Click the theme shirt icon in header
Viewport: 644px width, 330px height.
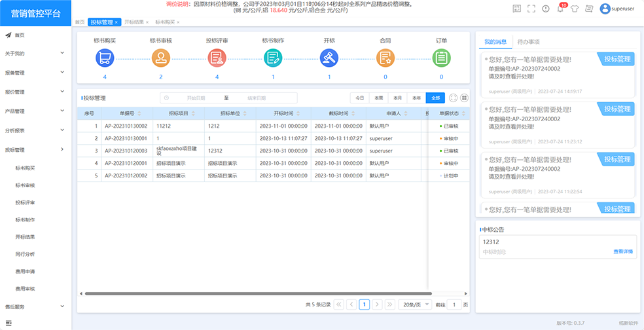574,9
